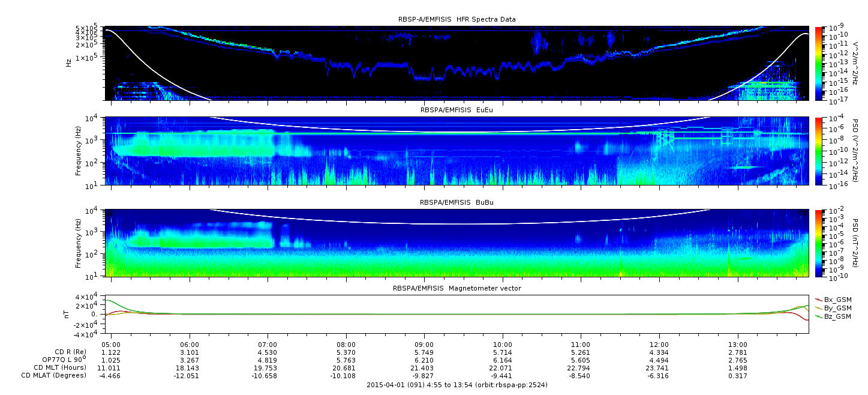Click the date and orbit caption text
Viewport: 868px width, 395px height.
pos(456,385)
